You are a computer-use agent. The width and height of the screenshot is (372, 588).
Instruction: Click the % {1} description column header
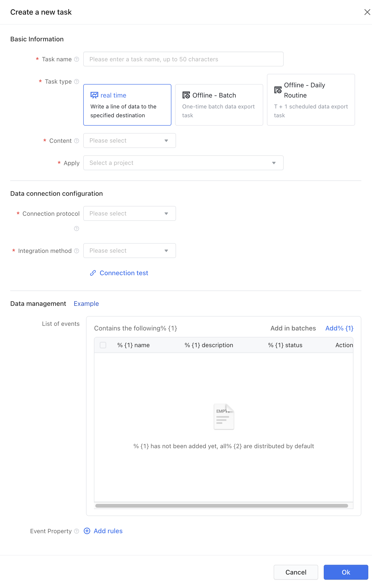pyautogui.click(x=209, y=345)
